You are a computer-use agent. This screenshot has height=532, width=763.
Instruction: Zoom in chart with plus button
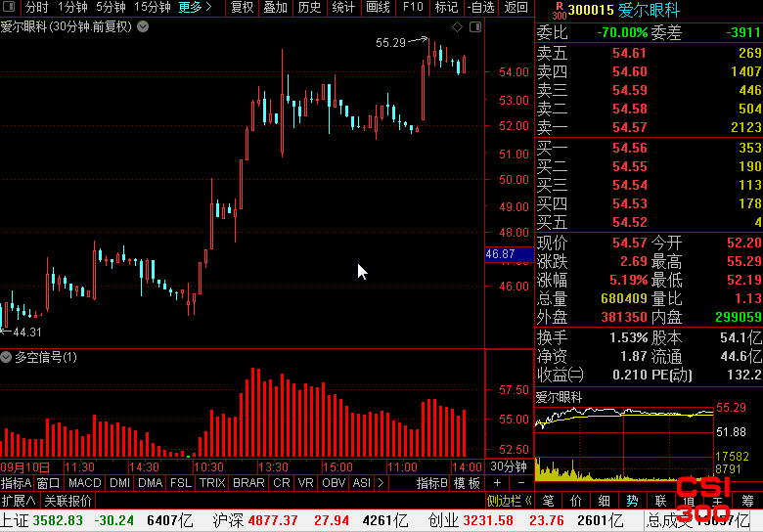(x=497, y=483)
